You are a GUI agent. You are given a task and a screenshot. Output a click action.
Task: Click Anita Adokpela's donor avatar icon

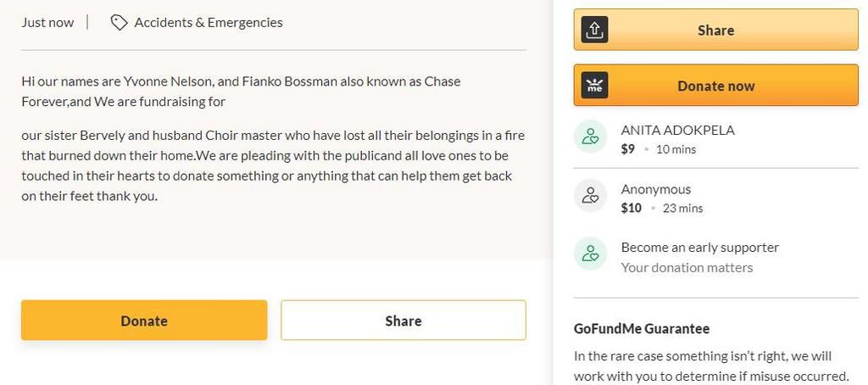[x=590, y=137]
